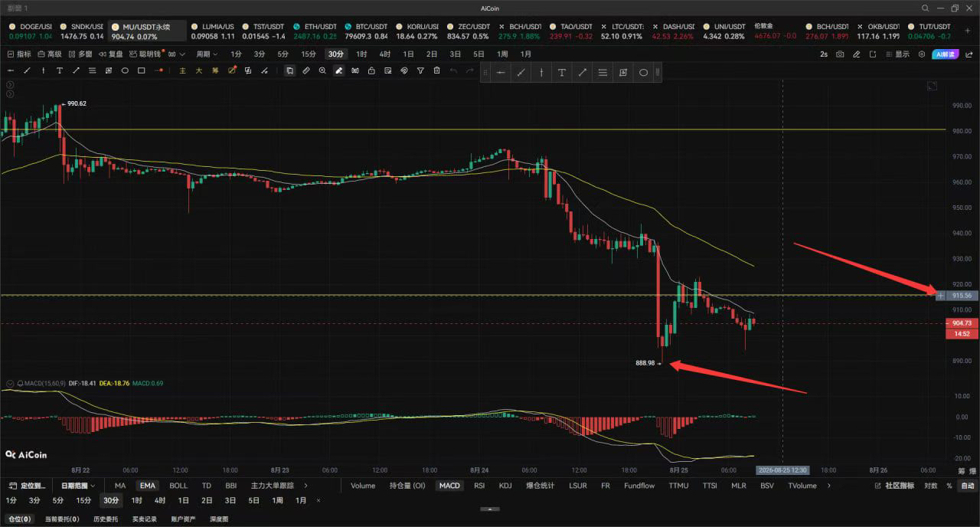Click the 904.73 current price label
Image resolution: width=980 pixels, height=527 pixels.
(962, 323)
